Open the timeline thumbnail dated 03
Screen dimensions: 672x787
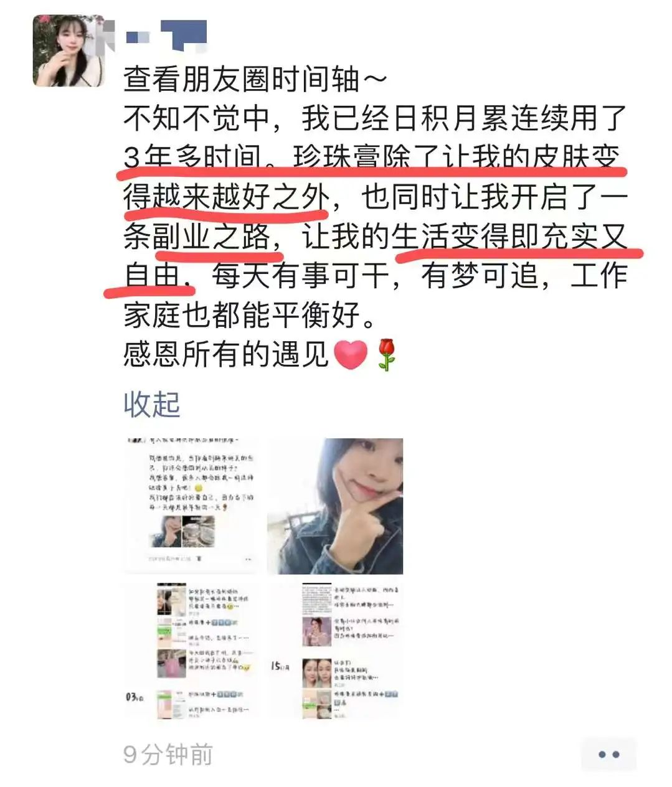[x=191, y=650]
